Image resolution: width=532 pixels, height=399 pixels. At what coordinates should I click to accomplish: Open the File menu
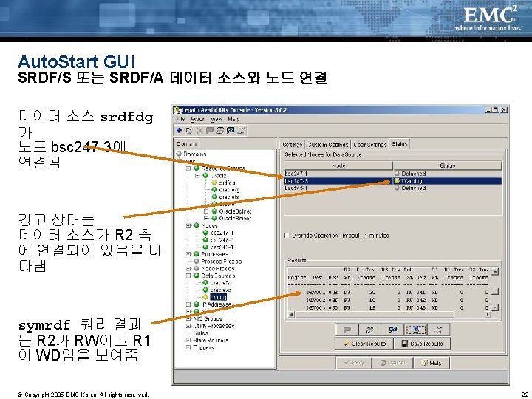pyautogui.click(x=180, y=119)
